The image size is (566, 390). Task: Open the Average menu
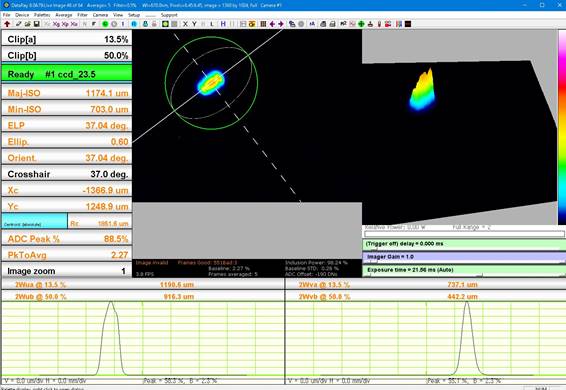tap(64, 15)
